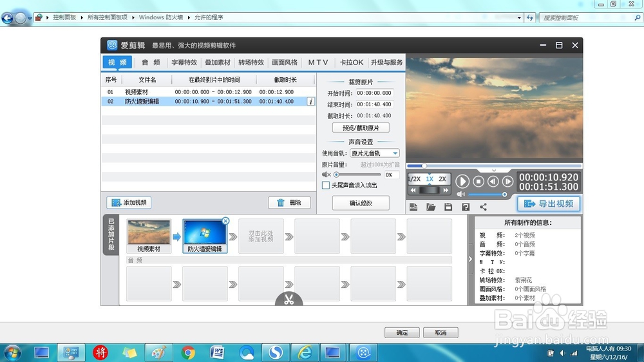Click the 双击此处添加视频 placeholder slot
This screenshot has height=362, width=644.
(261, 236)
